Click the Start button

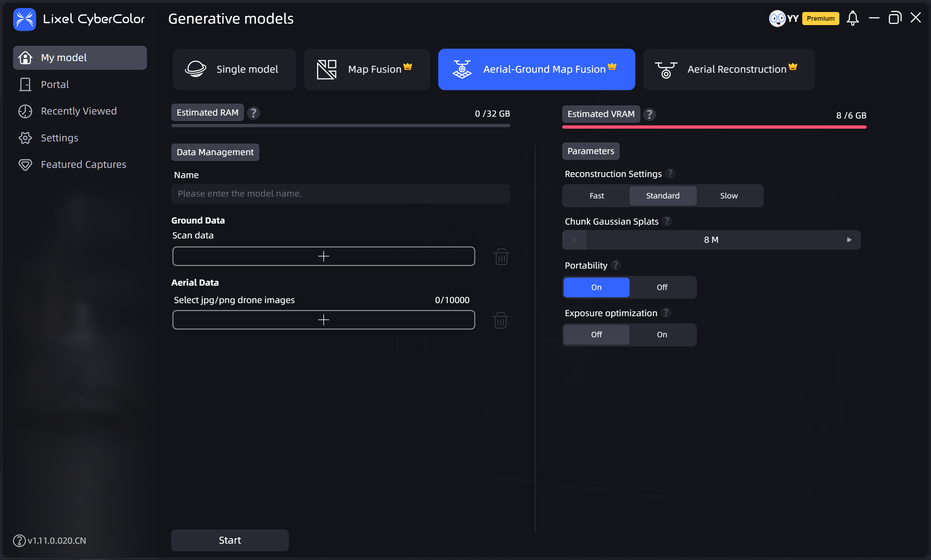click(230, 540)
